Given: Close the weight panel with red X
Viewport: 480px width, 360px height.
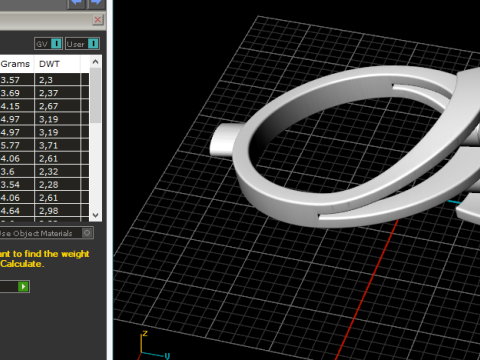Looking at the screenshot, I should [x=98, y=20].
